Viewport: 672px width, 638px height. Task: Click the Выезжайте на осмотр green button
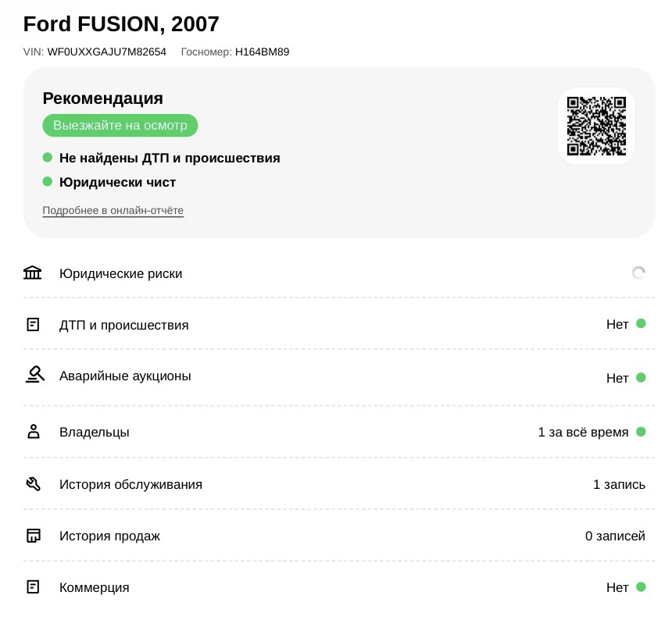[120, 126]
